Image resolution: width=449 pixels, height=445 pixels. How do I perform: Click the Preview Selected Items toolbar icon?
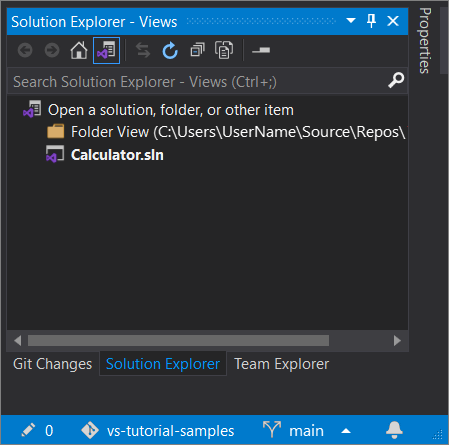click(261, 50)
